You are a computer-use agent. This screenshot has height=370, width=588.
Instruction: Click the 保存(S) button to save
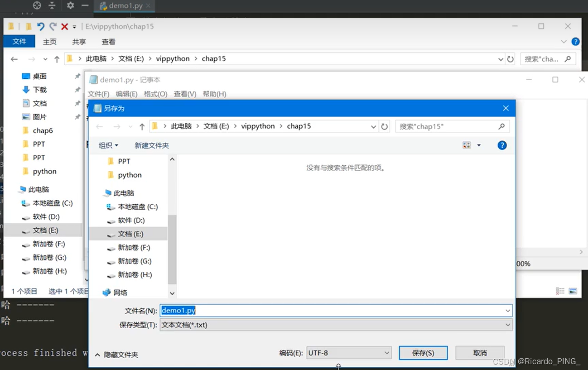click(x=423, y=352)
